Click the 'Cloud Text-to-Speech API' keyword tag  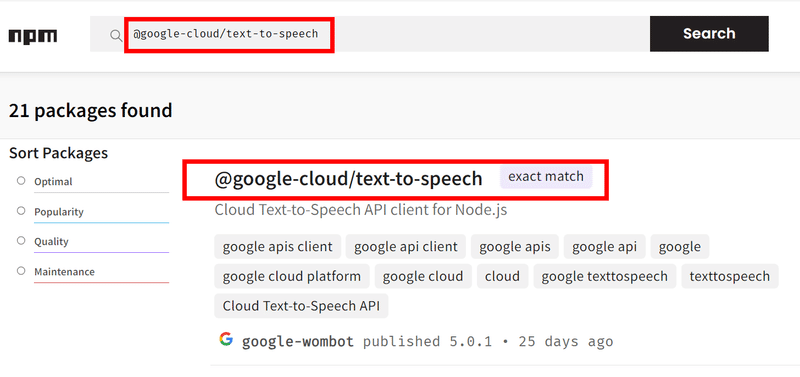[301, 306]
